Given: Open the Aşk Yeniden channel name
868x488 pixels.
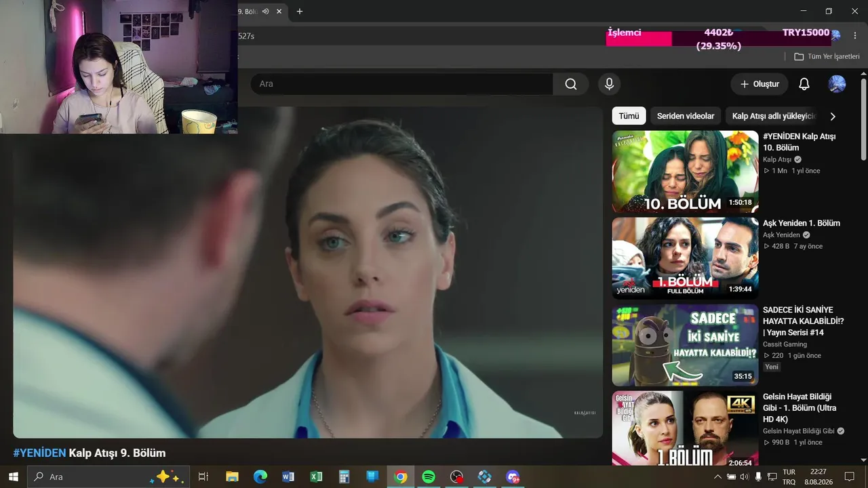Looking at the screenshot, I should 781,235.
